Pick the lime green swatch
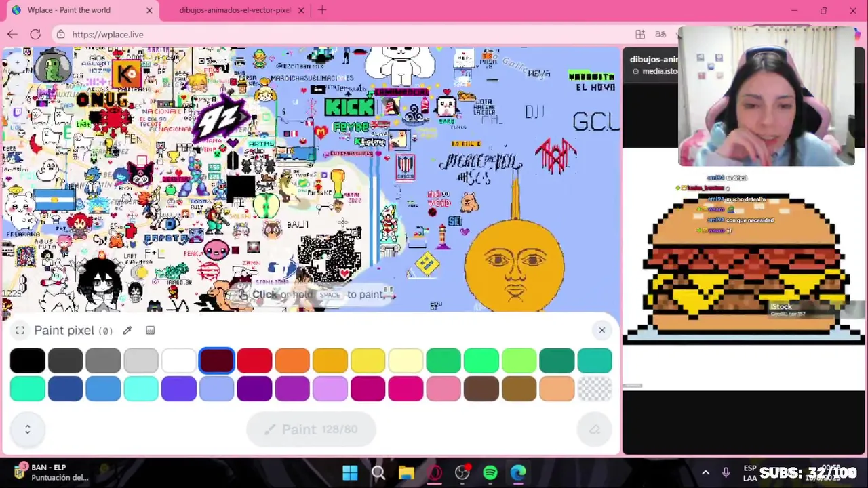868x488 pixels. point(519,361)
